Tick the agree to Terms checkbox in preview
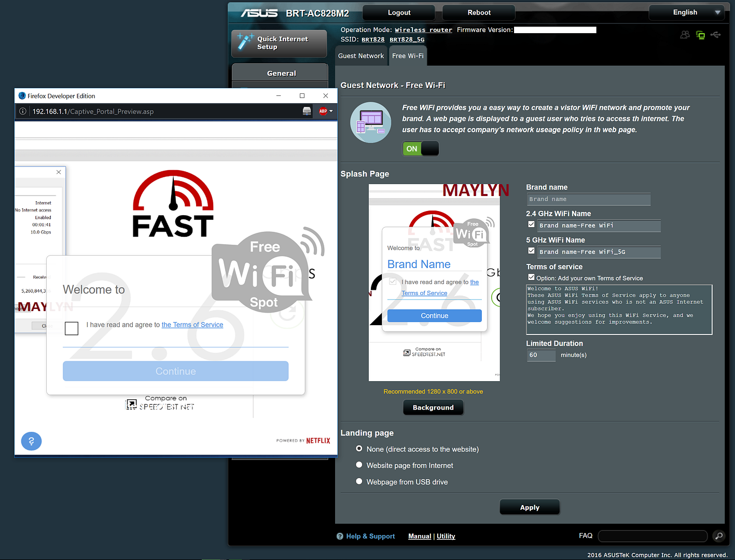735x560 pixels. (x=72, y=328)
